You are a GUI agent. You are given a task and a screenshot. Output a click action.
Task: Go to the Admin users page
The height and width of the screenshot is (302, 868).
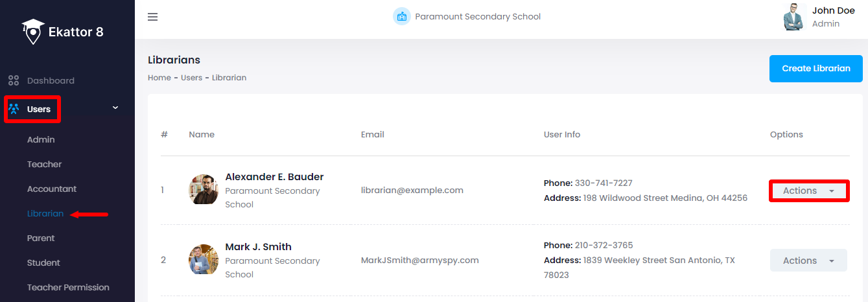tap(41, 140)
